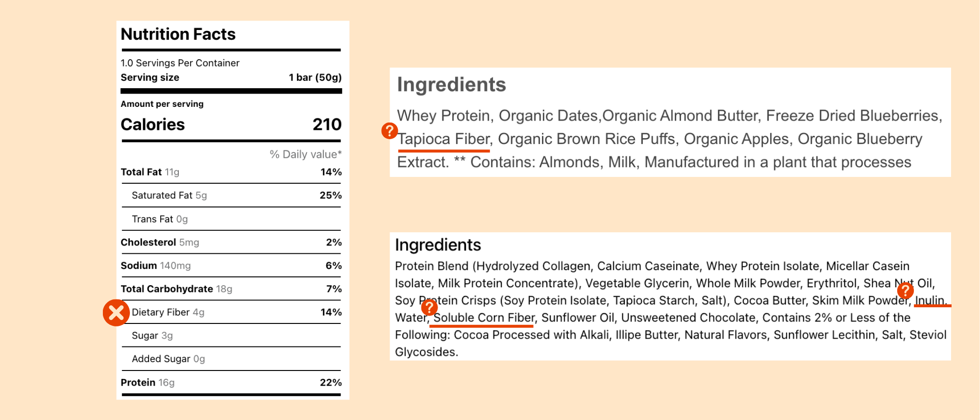Select the underlined Soluble Corn Fiber text

click(x=484, y=318)
